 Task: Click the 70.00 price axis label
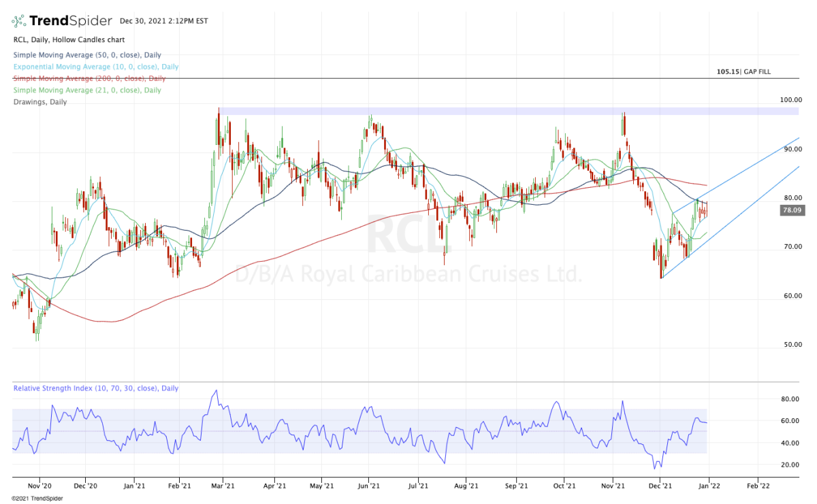point(792,247)
